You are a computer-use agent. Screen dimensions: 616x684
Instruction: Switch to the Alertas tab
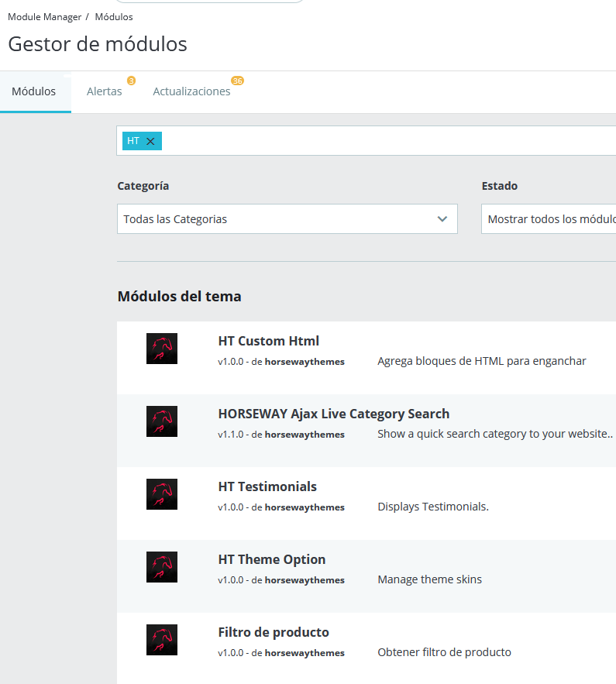[105, 91]
